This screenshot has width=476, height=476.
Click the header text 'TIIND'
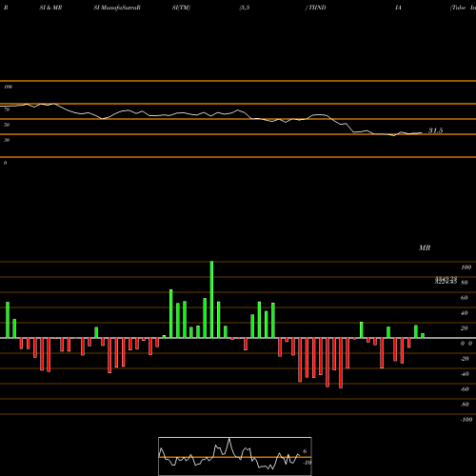coord(317,8)
